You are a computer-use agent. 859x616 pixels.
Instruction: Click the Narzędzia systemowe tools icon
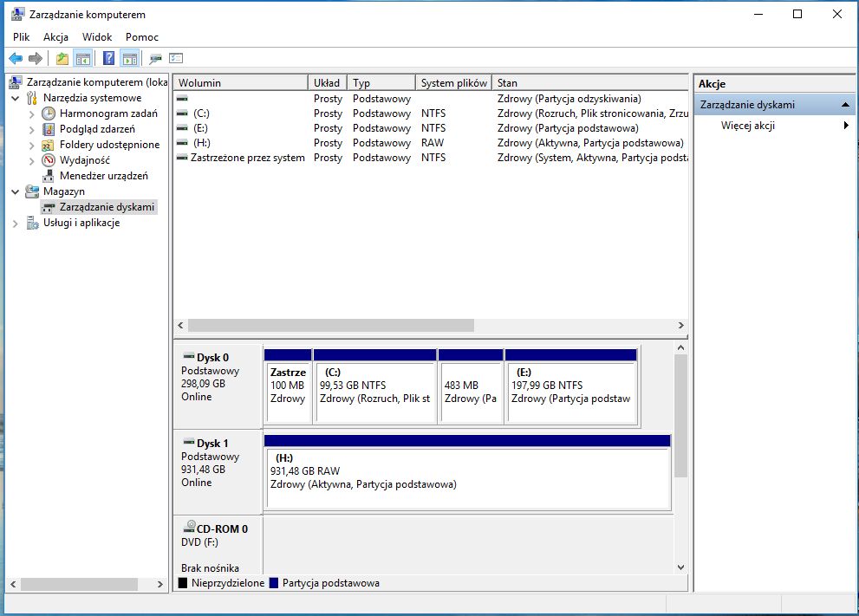32,98
